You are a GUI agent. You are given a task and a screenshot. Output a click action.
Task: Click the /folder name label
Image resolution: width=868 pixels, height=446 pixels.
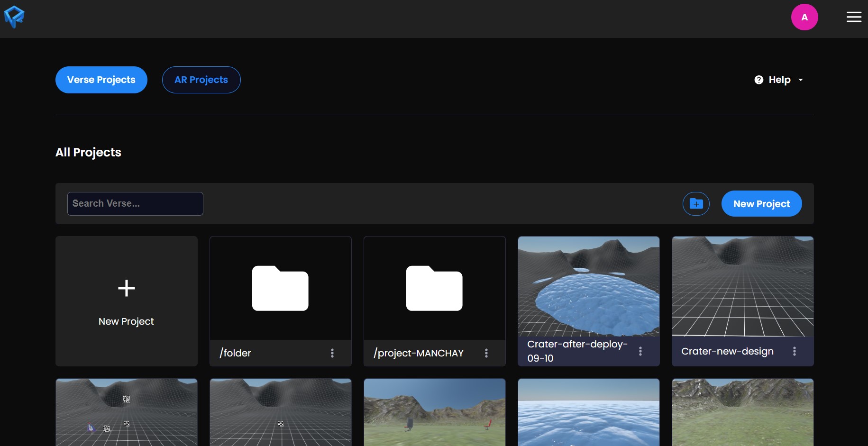click(x=235, y=353)
